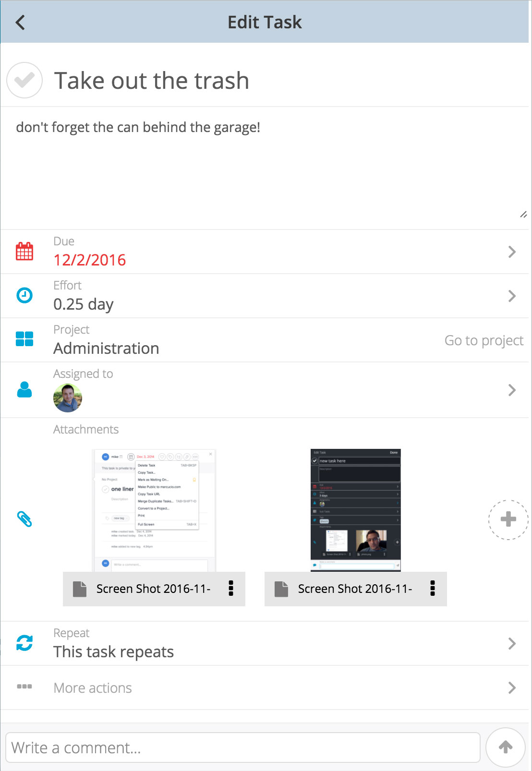Click the blue clock Effort icon
This screenshot has height=771, width=532.
24,295
